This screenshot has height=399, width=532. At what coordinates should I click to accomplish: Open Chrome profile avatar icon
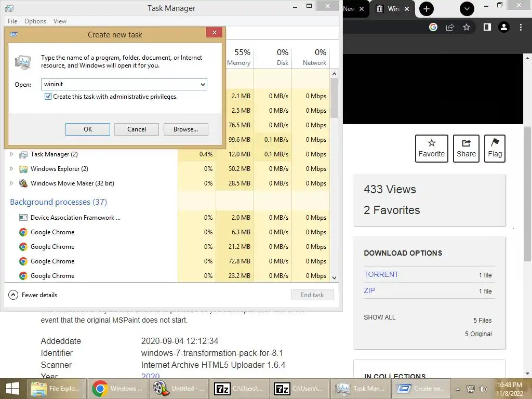pyautogui.click(x=504, y=27)
